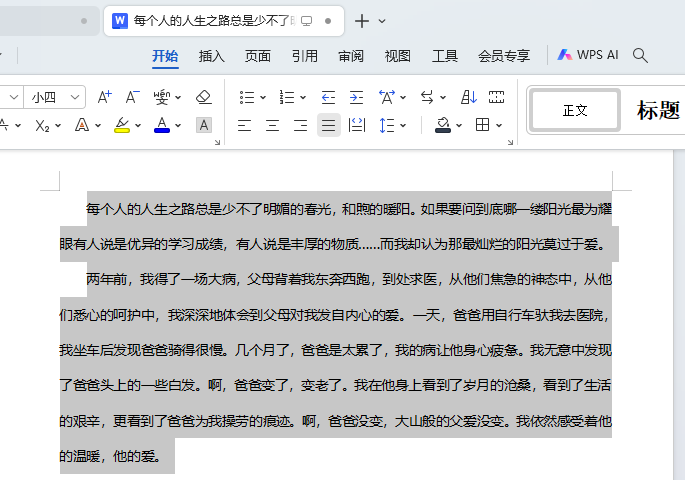This screenshot has width=685, height=480.
Task: Align text left
Action: tap(244, 126)
